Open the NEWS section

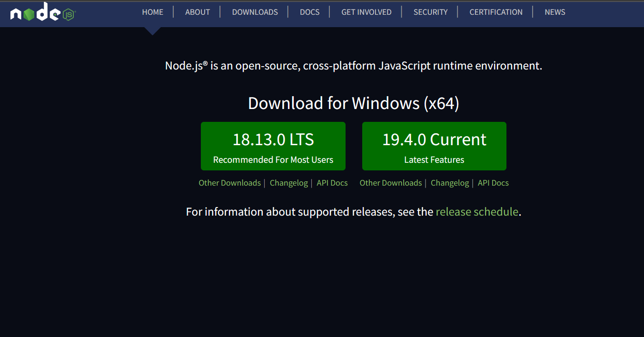(x=555, y=12)
